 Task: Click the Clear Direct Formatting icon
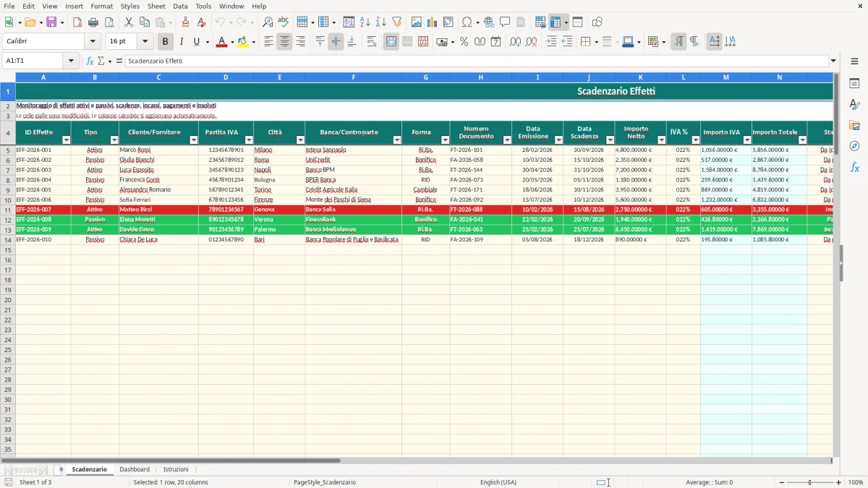point(202,22)
